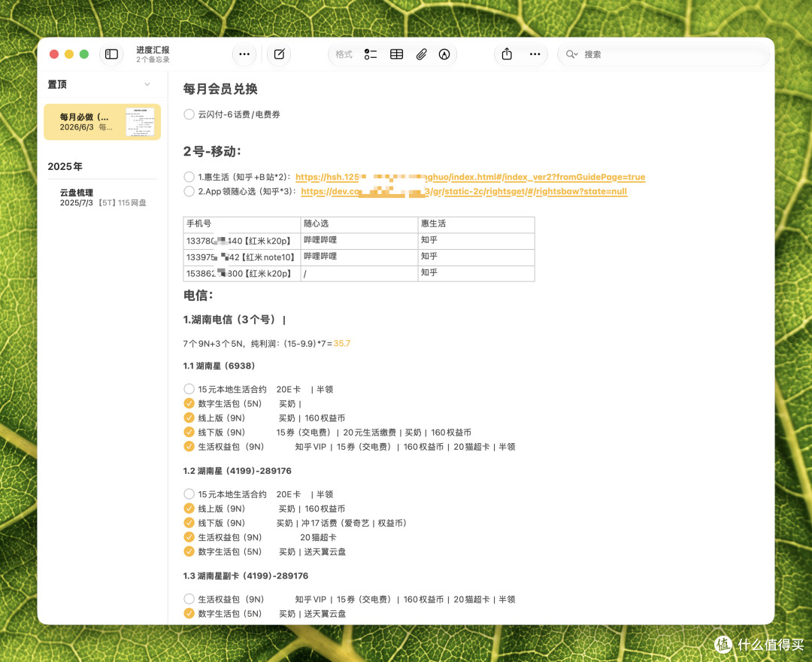
Task: Open the hsh.125 惠生活 hyperlink
Action: pyautogui.click(x=470, y=177)
